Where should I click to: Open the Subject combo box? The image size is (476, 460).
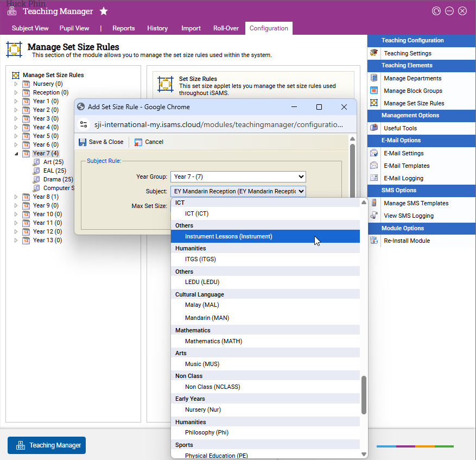238,191
